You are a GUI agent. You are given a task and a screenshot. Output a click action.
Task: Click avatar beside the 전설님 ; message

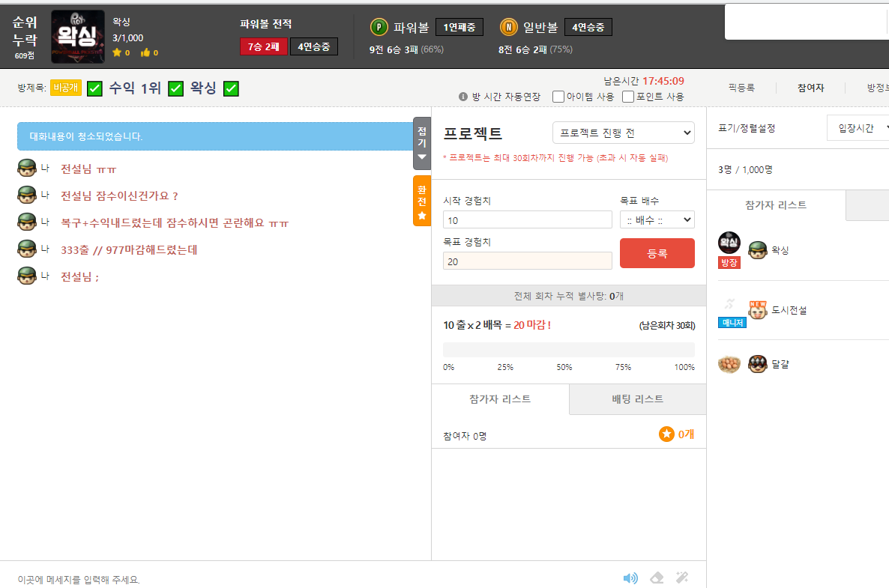27,276
